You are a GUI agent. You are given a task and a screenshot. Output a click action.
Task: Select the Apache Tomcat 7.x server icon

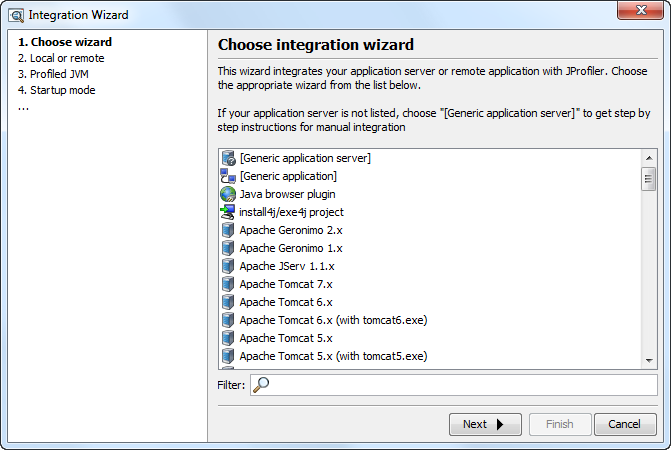pyautogui.click(x=228, y=284)
